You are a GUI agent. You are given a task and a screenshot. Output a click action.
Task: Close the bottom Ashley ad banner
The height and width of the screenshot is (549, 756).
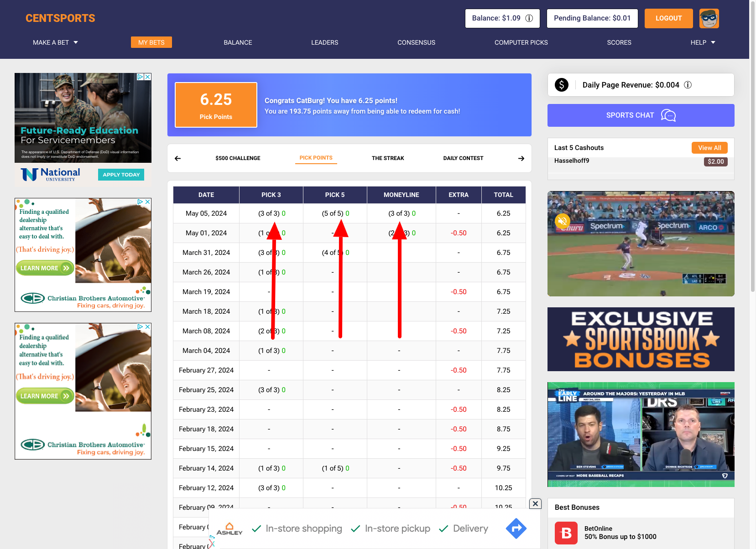[536, 503]
